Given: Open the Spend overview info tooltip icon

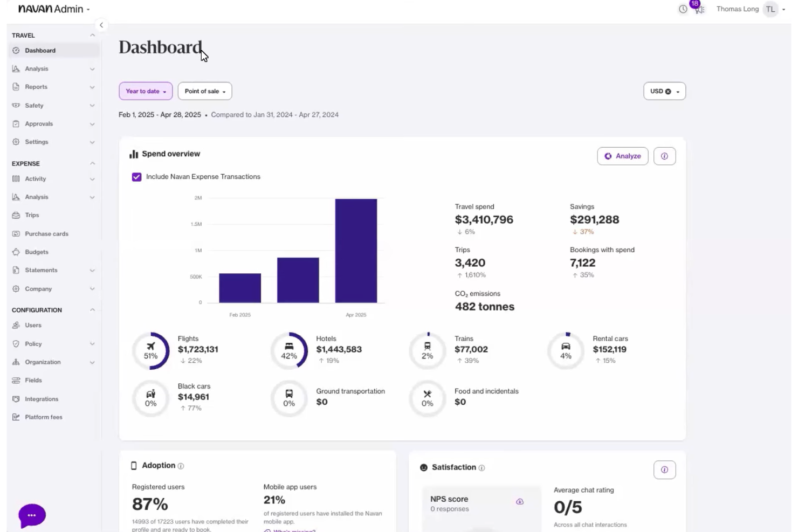Looking at the screenshot, I should [x=664, y=156].
